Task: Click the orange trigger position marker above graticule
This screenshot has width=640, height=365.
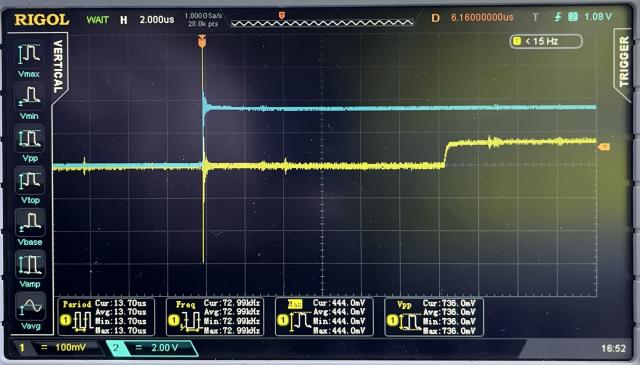Action: coord(202,41)
